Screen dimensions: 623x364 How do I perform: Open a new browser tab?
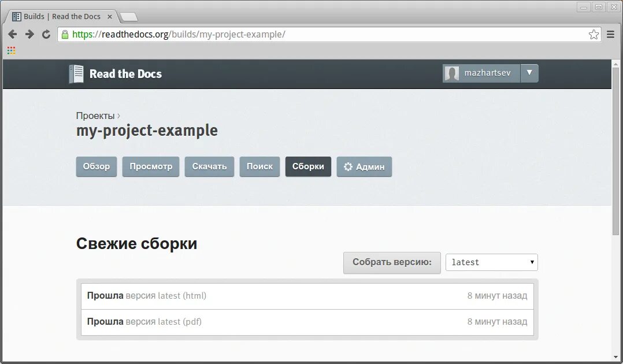tap(128, 17)
